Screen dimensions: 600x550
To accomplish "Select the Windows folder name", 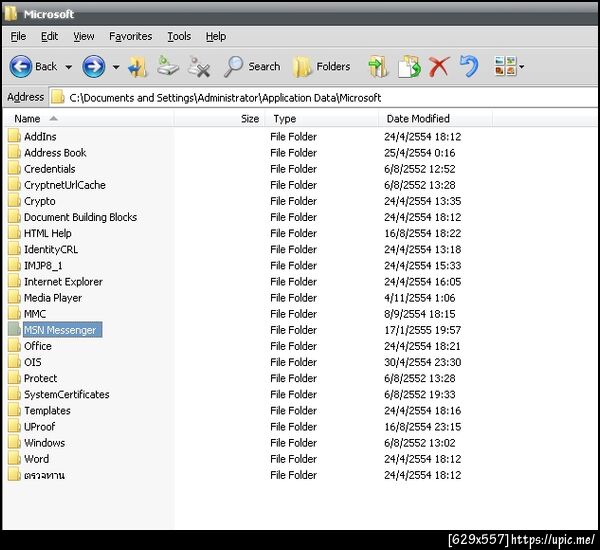I will (44, 442).
